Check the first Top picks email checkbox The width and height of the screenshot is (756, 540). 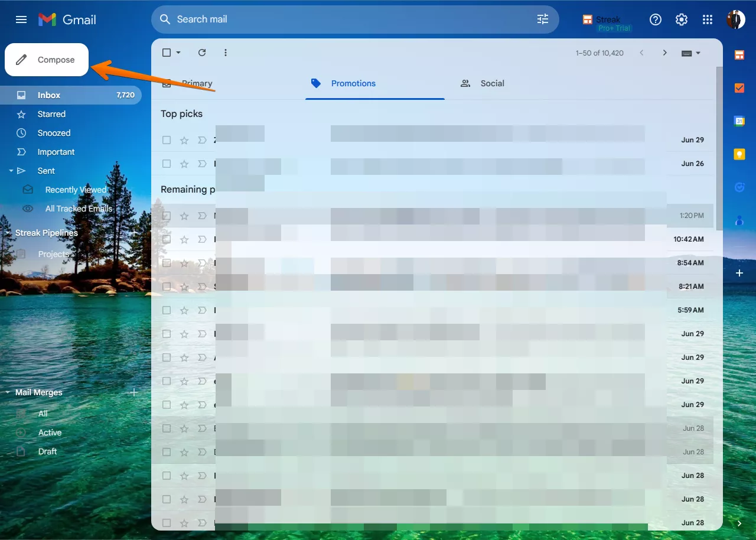pos(167,140)
